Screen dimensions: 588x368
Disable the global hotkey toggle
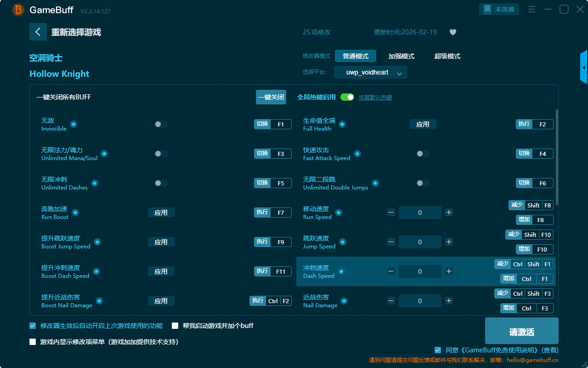pos(347,97)
